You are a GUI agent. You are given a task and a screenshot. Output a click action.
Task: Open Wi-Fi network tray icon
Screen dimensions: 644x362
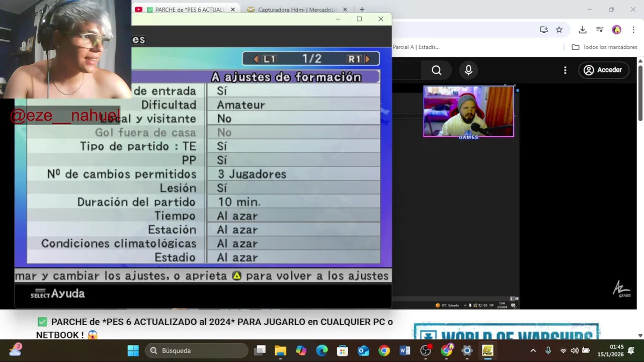563,350
